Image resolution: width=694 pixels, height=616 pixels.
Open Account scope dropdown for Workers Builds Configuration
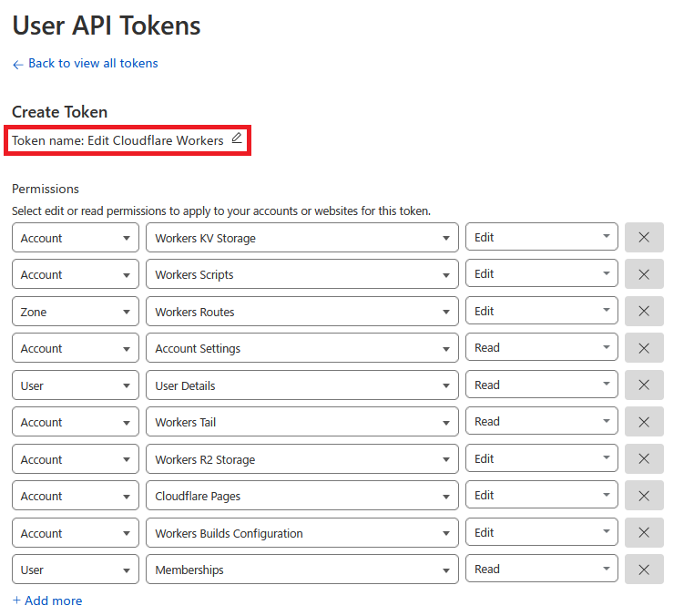[x=76, y=533]
